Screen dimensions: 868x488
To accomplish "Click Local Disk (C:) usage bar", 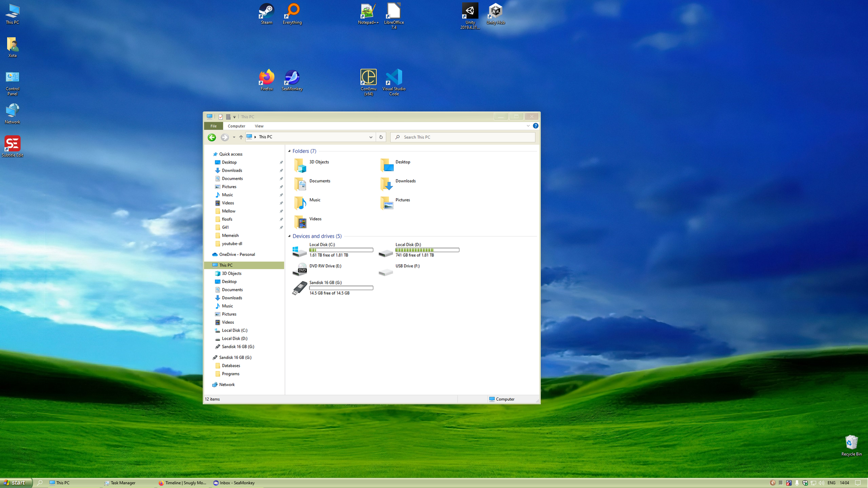I will (x=341, y=250).
